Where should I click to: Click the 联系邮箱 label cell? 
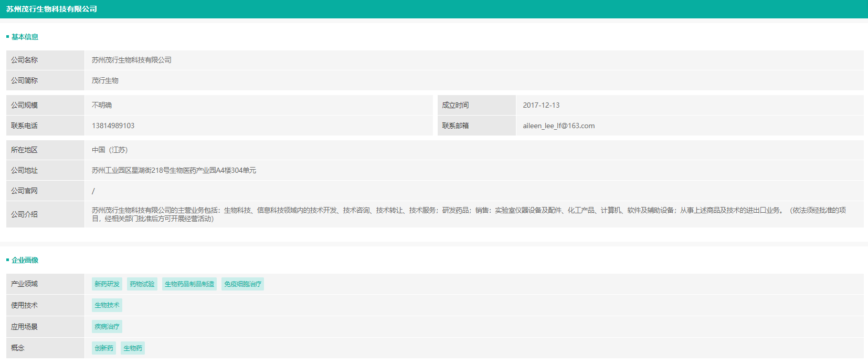477,126
